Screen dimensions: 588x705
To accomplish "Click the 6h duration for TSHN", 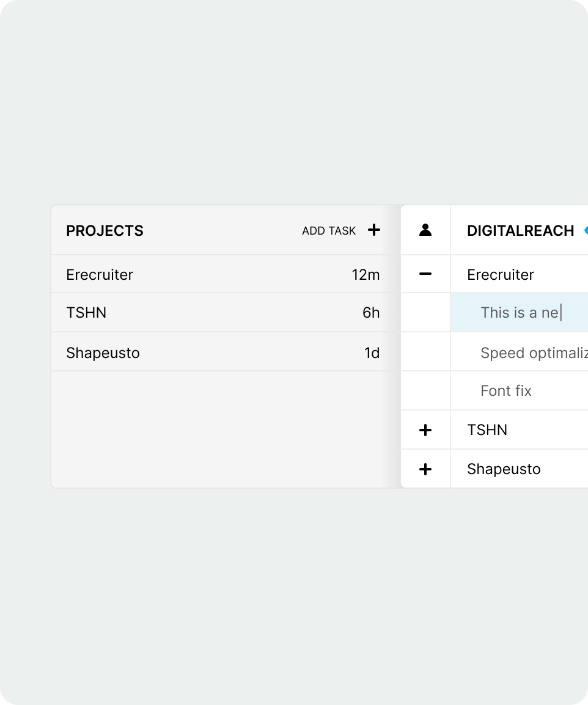I will click(x=371, y=313).
